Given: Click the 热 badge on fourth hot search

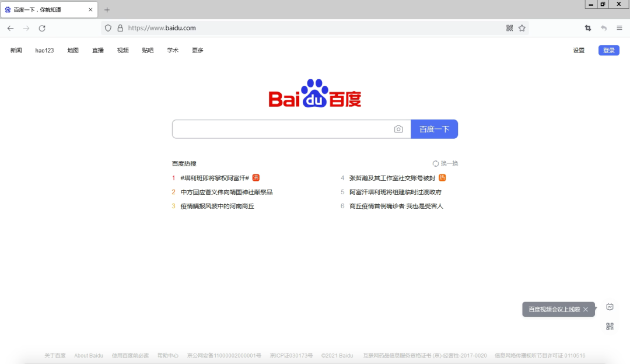Looking at the screenshot, I should [x=442, y=177].
